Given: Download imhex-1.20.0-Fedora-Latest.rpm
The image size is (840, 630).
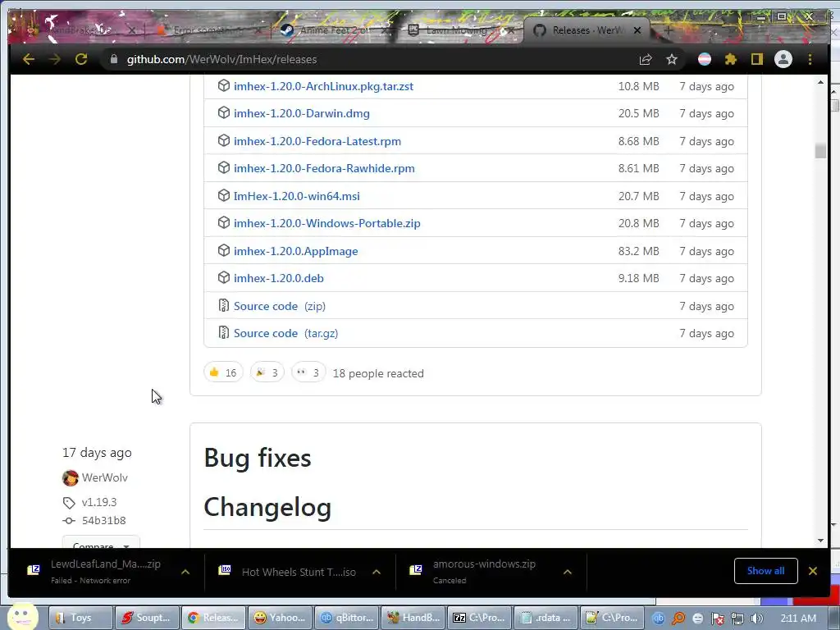Looking at the screenshot, I should point(317,141).
